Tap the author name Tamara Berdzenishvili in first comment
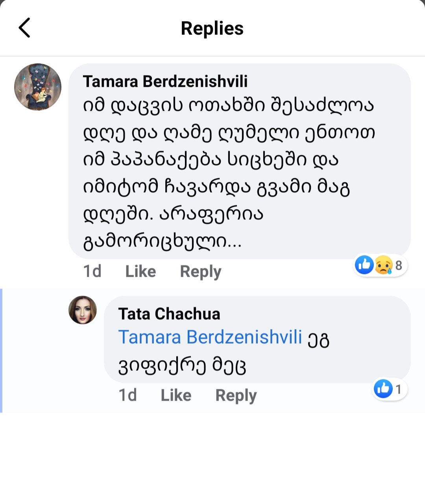Image resolution: width=425 pixels, height=504 pixels. tap(165, 81)
